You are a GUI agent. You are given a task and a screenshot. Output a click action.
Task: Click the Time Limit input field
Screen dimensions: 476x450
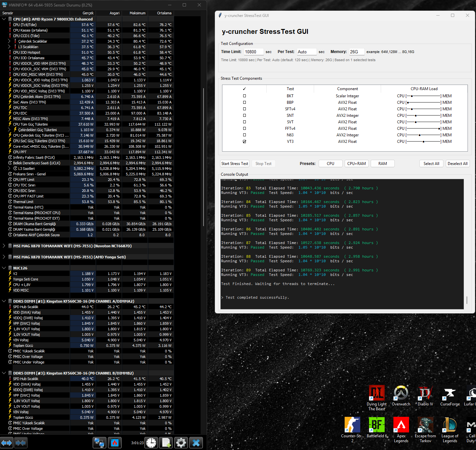point(254,52)
